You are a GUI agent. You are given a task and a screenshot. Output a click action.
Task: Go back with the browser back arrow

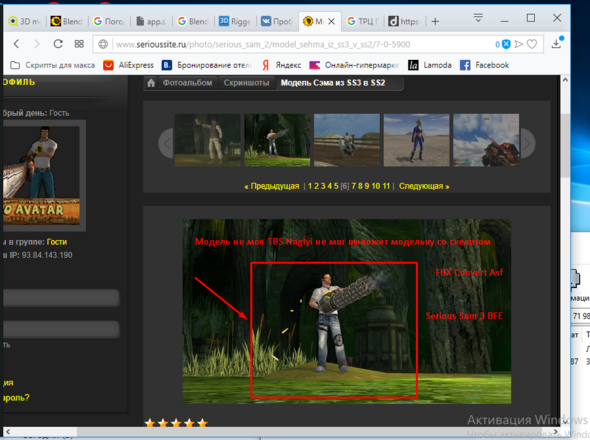click(16, 44)
